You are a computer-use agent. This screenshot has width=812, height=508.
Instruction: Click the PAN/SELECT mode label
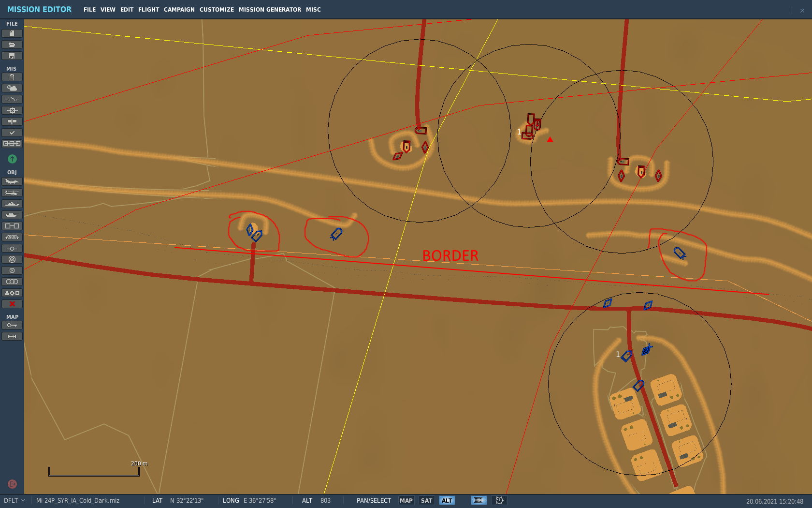[374, 501]
